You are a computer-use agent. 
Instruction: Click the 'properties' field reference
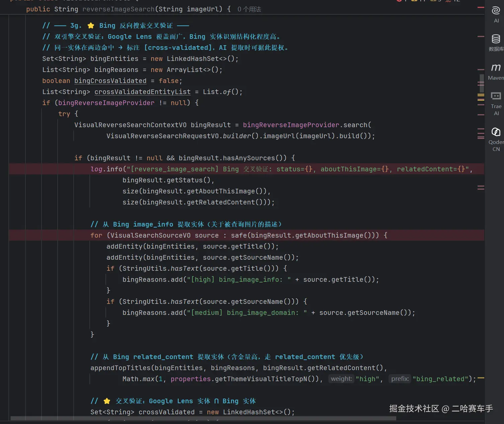click(x=191, y=379)
